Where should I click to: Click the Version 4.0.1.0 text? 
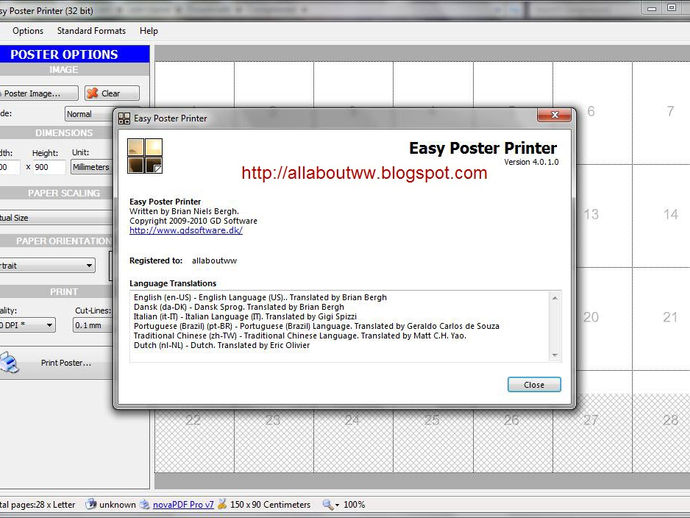531,162
